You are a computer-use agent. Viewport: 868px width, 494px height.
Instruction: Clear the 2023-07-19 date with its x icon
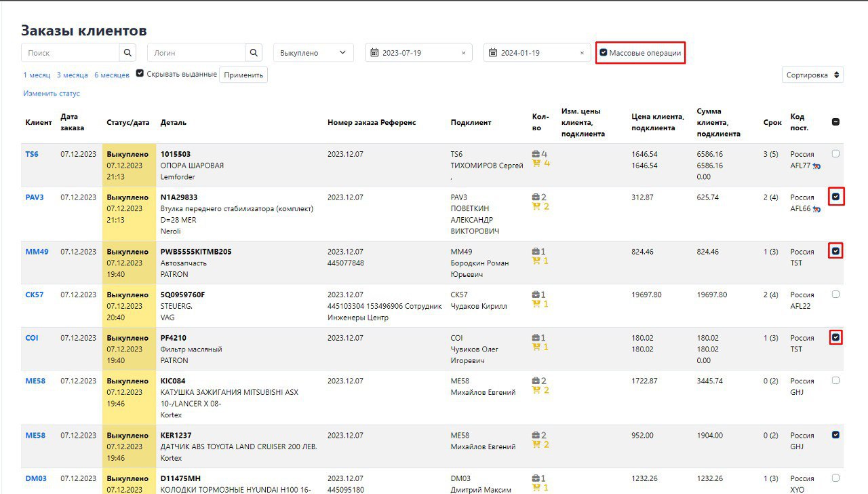(x=464, y=53)
